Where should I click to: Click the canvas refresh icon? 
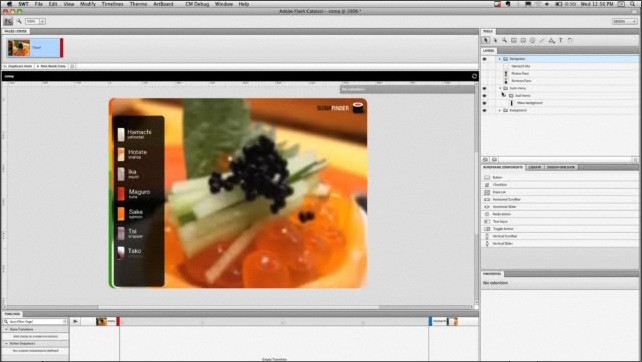click(x=474, y=76)
